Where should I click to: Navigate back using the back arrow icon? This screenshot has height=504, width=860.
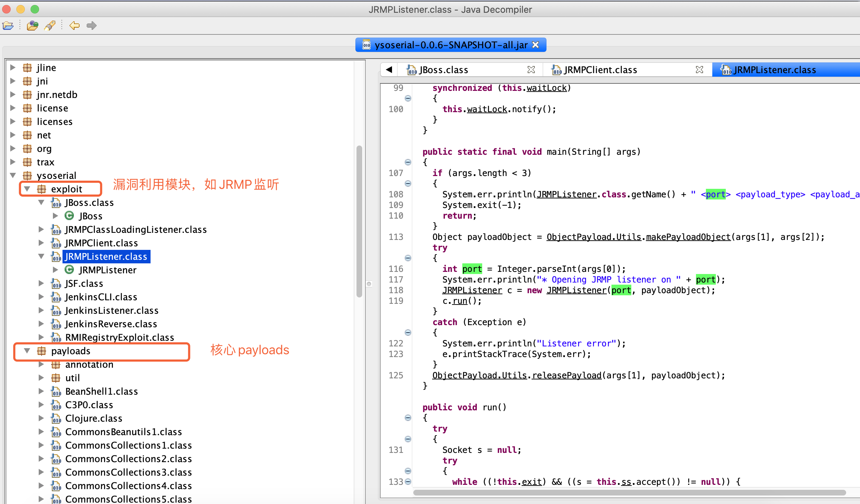point(74,25)
